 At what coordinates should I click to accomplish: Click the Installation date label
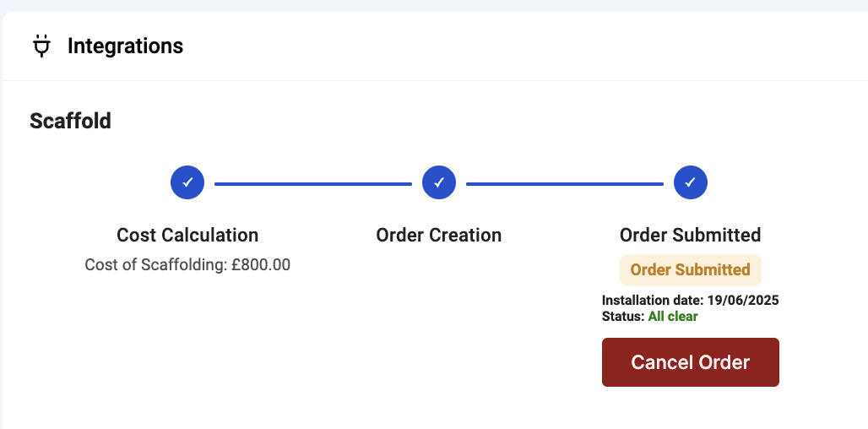tap(653, 301)
